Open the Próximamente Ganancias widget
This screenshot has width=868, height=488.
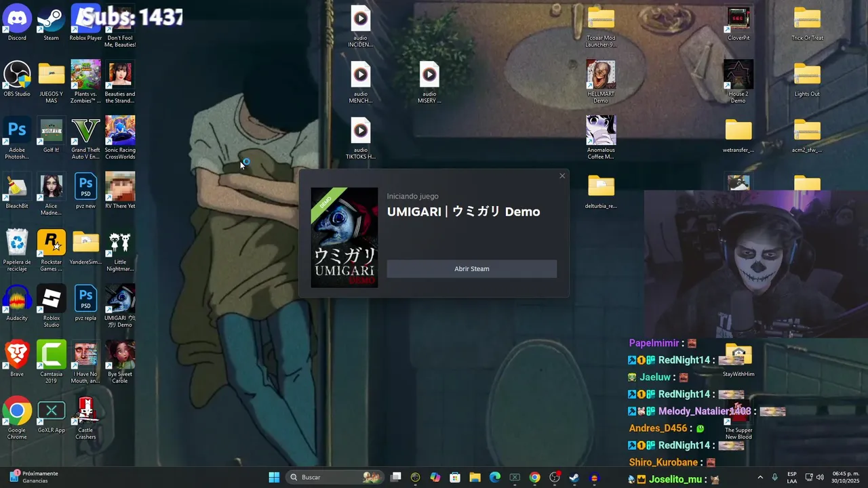click(34, 477)
